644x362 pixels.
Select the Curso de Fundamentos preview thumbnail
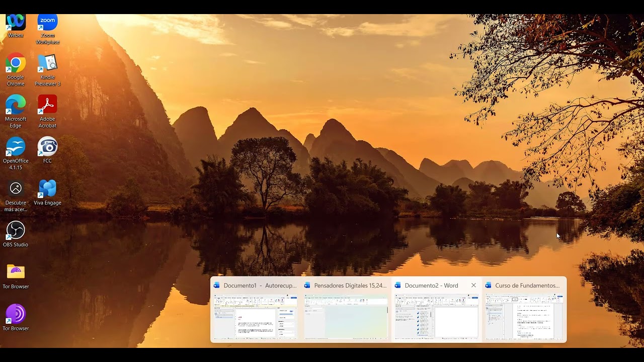[x=524, y=317]
